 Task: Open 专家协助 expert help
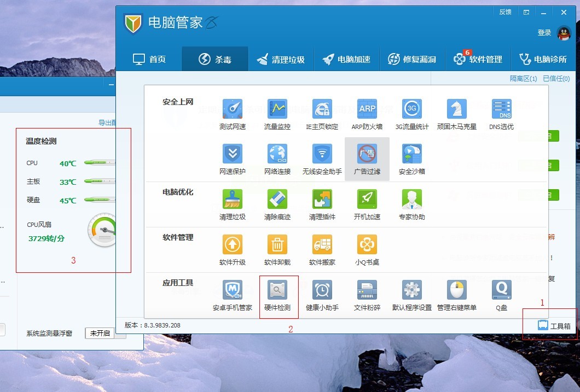pos(411,204)
